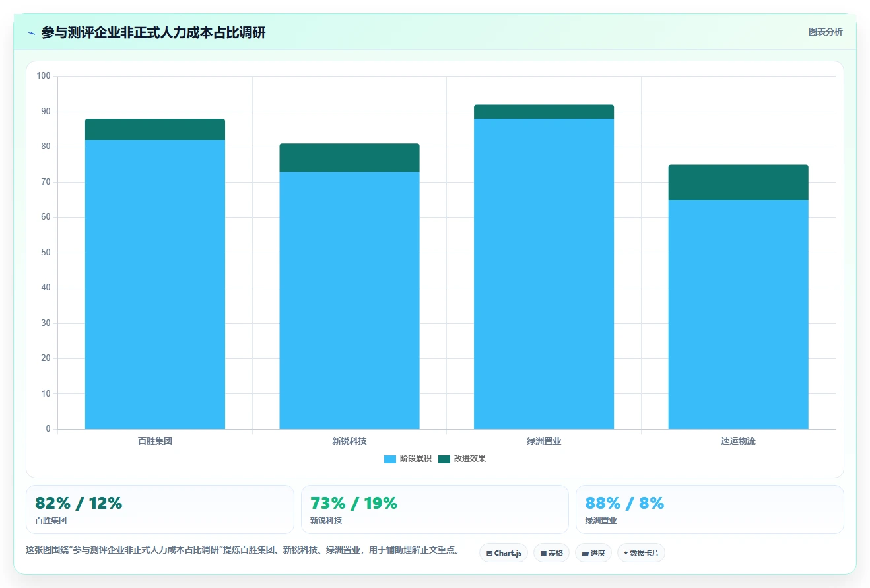The image size is (870, 588).
Task: Click the y-axis label 100
Action: pyautogui.click(x=44, y=76)
